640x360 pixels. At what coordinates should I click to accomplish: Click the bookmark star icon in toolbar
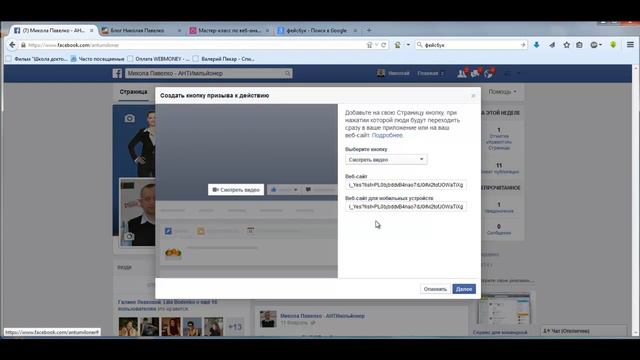pos(567,45)
